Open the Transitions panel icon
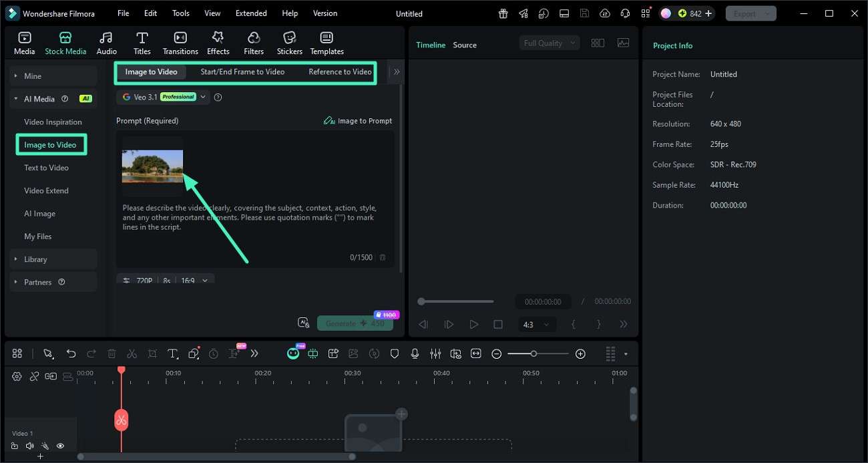The width and height of the screenshot is (868, 463). click(x=180, y=43)
